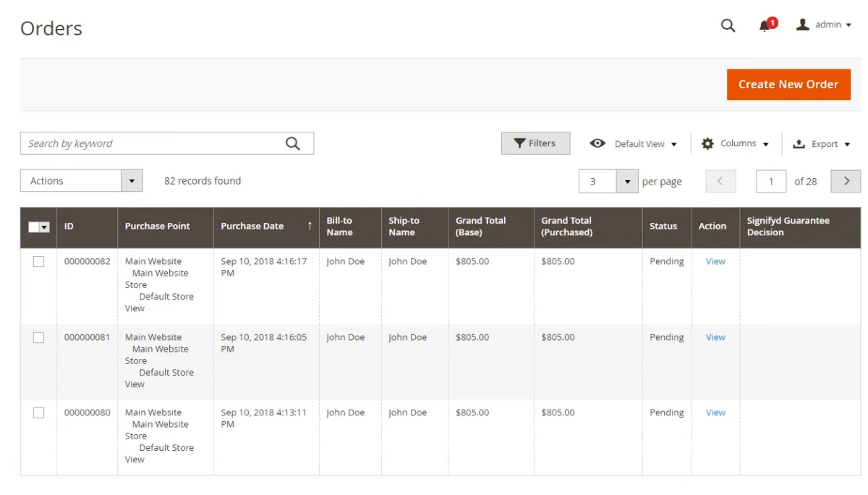Click the admin user account icon
Viewport: 868px width, 495px height.
[x=802, y=25]
